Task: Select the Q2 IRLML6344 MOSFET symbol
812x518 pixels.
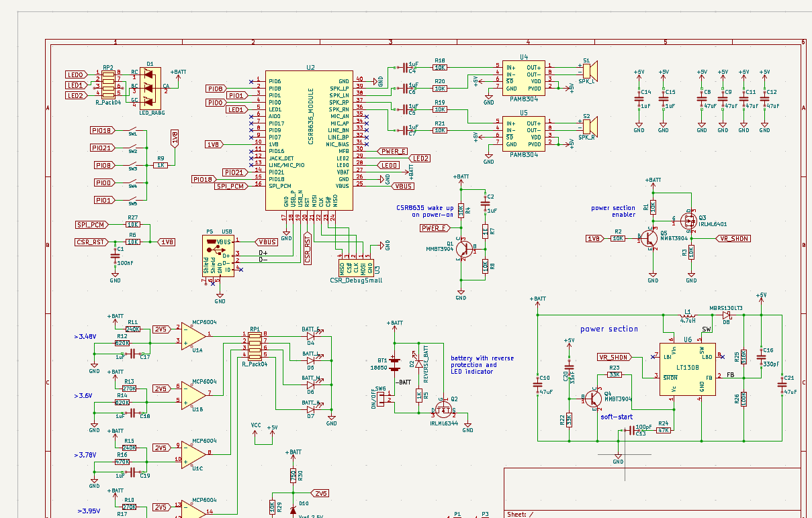Action: tap(443, 407)
